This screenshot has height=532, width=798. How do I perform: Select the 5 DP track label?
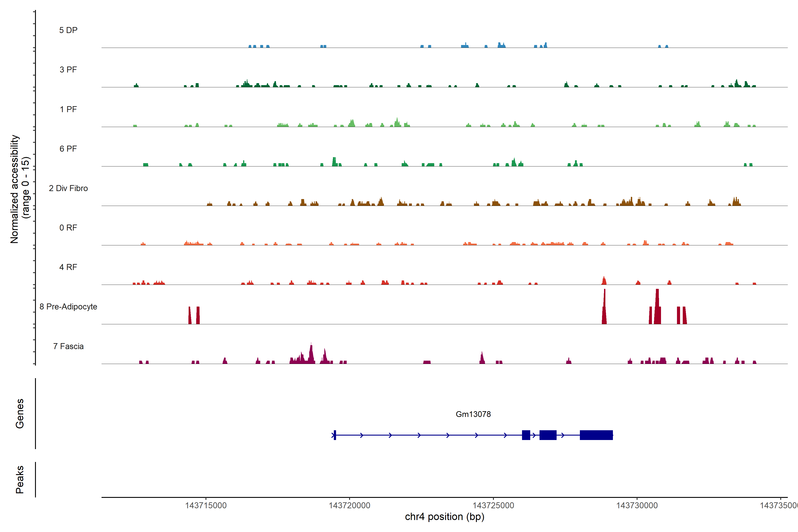pos(68,30)
